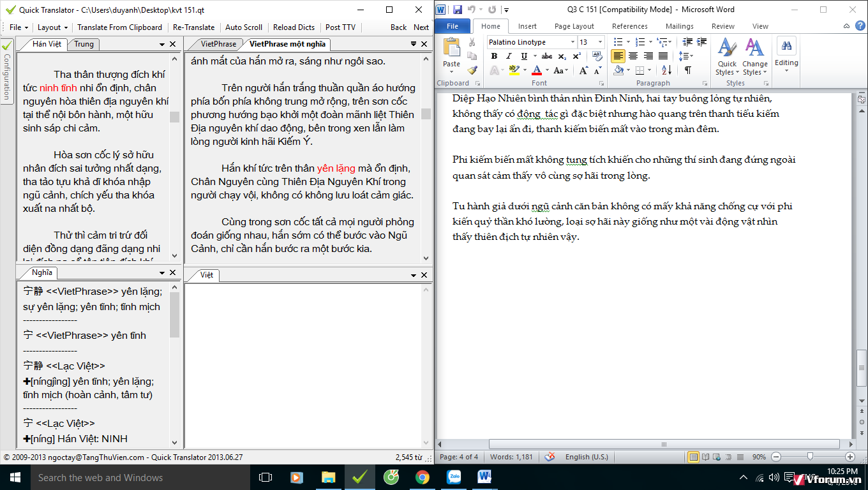Switch to Full Screen Reading view
This screenshot has height=490, width=868.
pos(705,457)
